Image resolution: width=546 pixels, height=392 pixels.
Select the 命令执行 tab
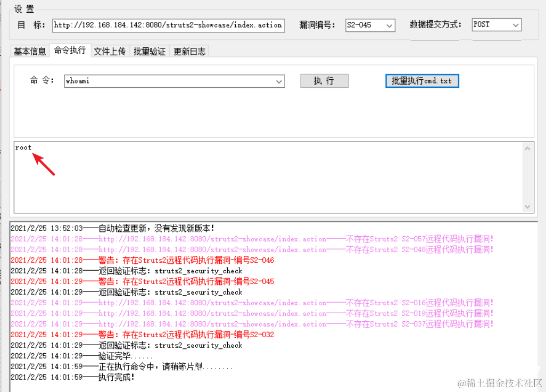pos(70,51)
